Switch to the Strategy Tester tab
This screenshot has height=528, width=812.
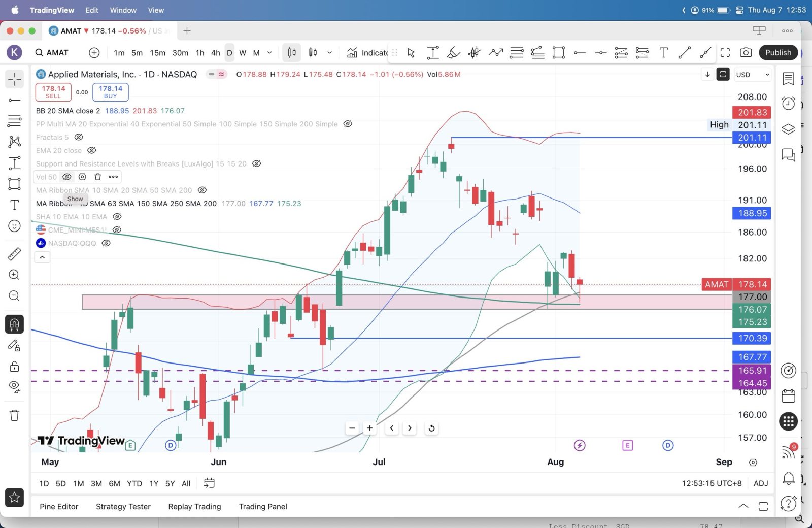coord(123,507)
